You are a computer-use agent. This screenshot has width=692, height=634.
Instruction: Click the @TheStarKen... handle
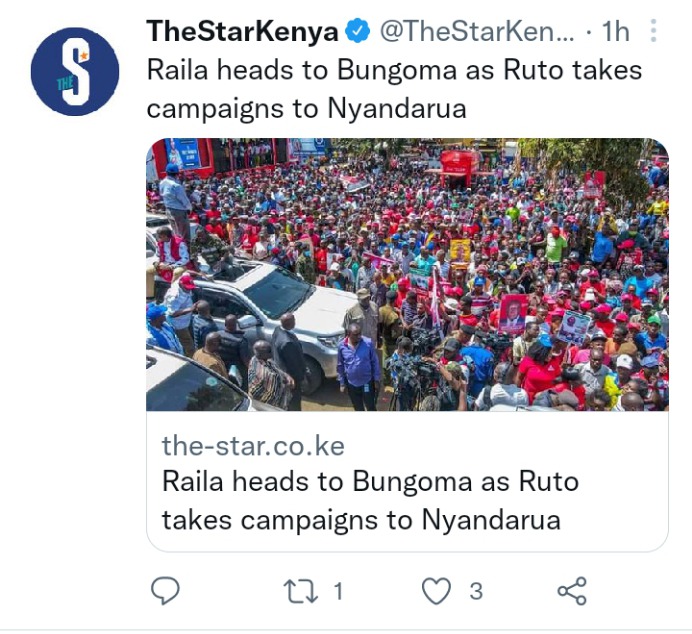pos(477,32)
